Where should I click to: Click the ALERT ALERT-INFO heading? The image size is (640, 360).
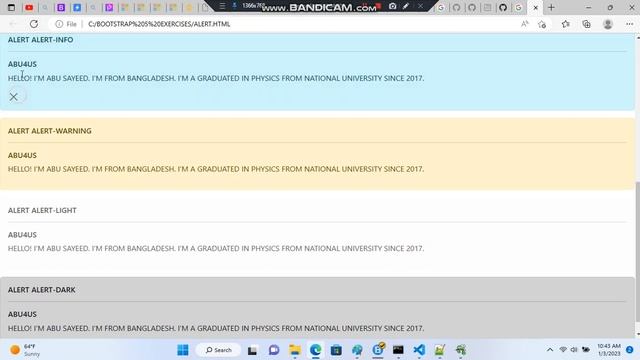(40, 40)
